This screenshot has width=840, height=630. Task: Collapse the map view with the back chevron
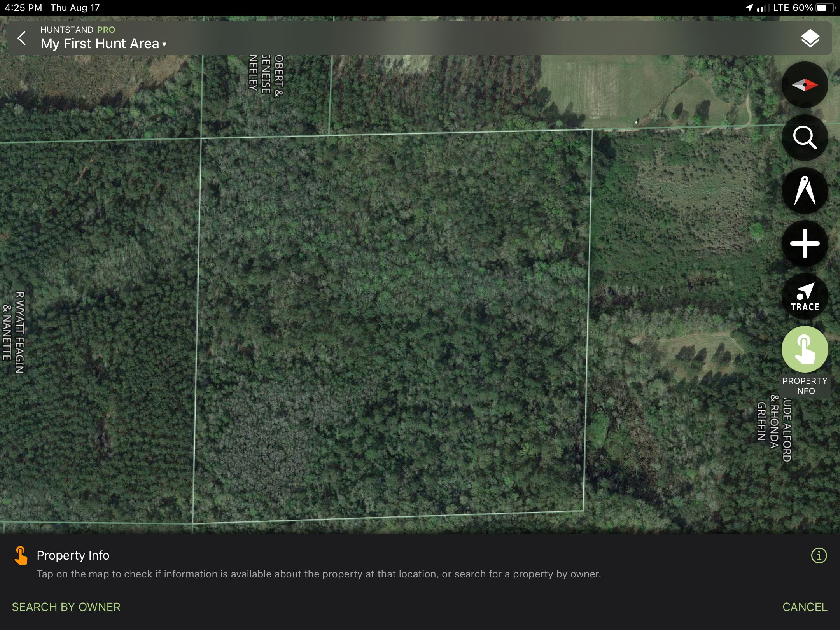22,38
